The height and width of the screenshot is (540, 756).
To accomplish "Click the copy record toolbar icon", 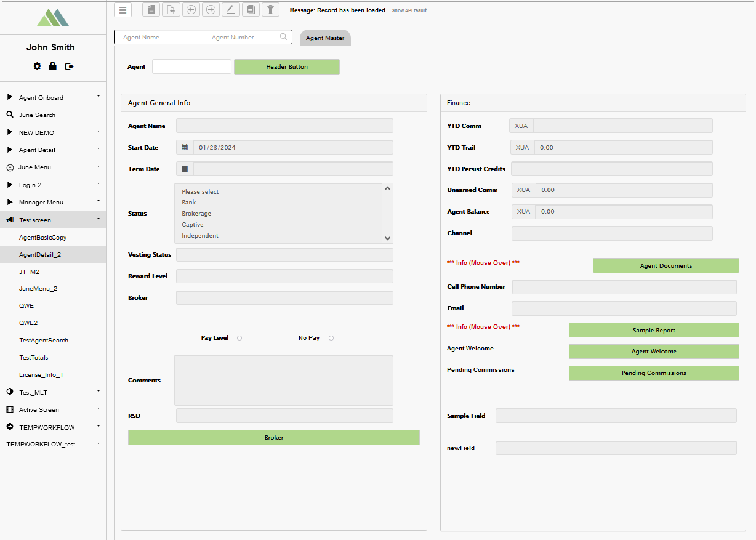I will click(250, 10).
